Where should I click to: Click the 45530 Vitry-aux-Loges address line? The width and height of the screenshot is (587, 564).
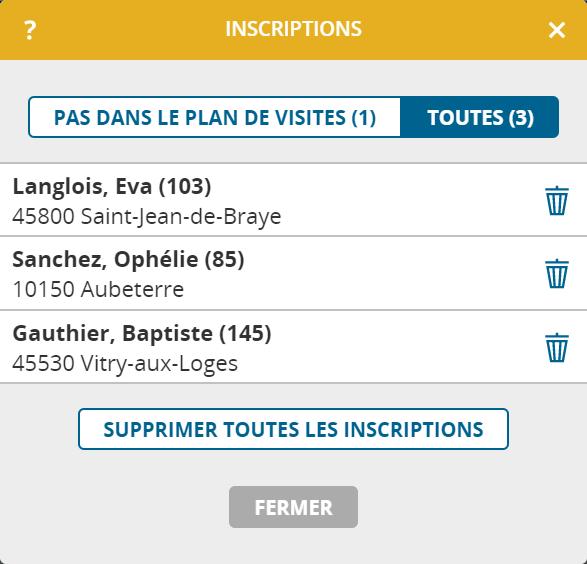[125, 363]
